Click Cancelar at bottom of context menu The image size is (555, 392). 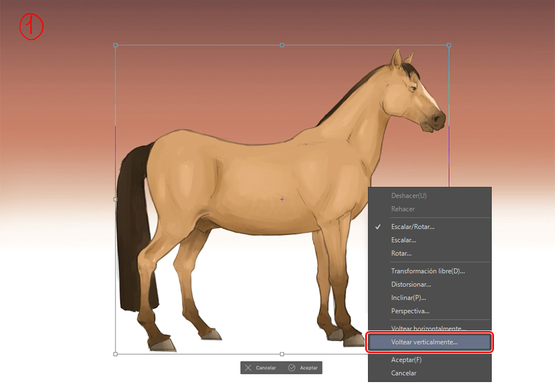click(x=403, y=373)
